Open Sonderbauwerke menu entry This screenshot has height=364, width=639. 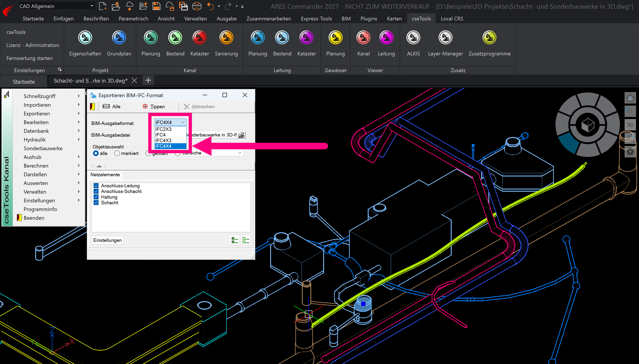pyautogui.click(x=43, y=148)
